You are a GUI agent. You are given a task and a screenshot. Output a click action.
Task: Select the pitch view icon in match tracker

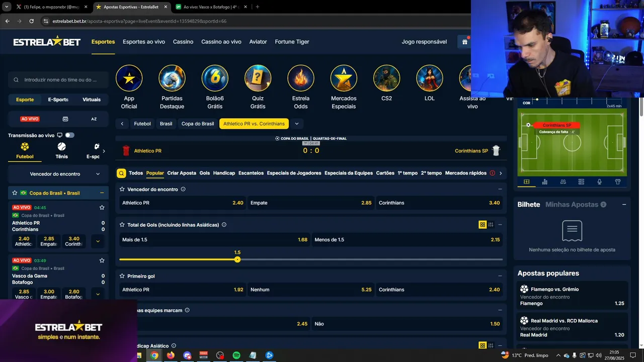(526, 182)
